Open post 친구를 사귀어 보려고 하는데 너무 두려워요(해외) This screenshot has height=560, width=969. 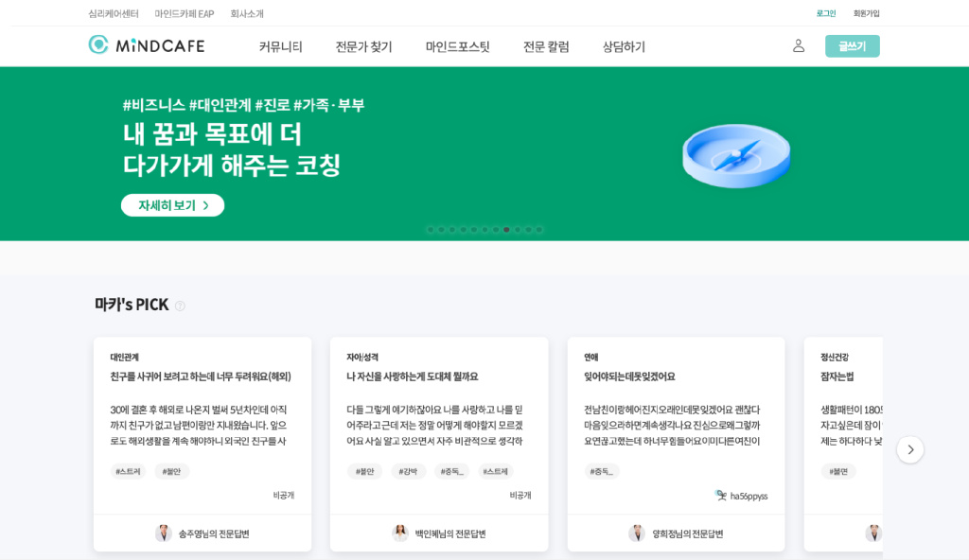[x=201, y=376]
